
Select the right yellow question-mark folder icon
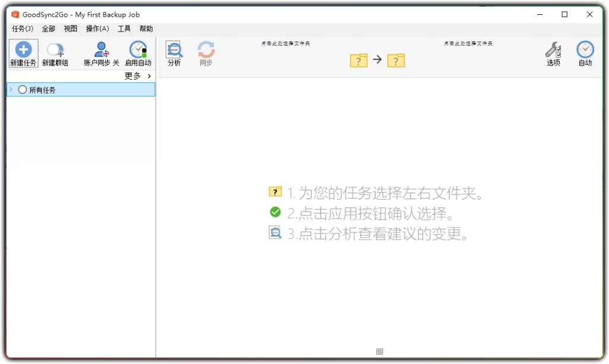(396, 60)
